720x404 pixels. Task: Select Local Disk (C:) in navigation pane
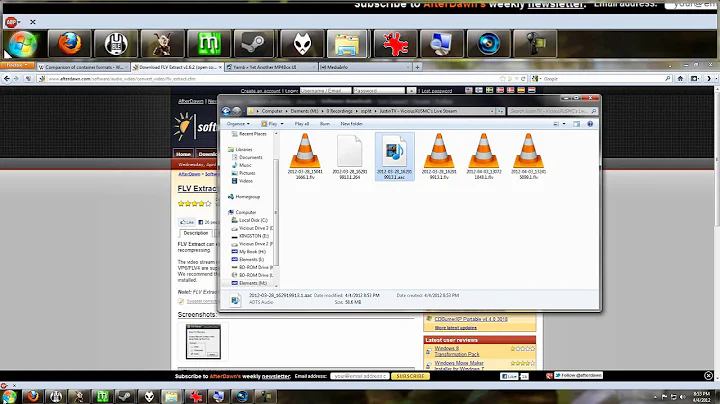253,220
